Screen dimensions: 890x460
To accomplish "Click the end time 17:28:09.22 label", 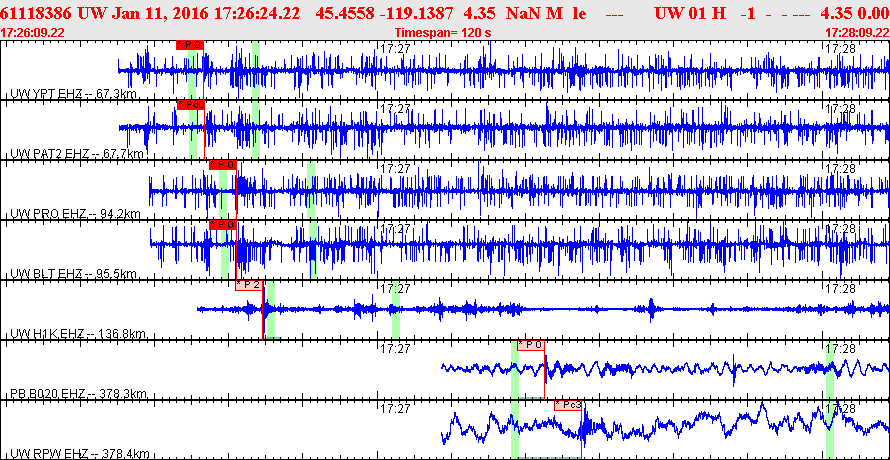I will coord(857,32).
